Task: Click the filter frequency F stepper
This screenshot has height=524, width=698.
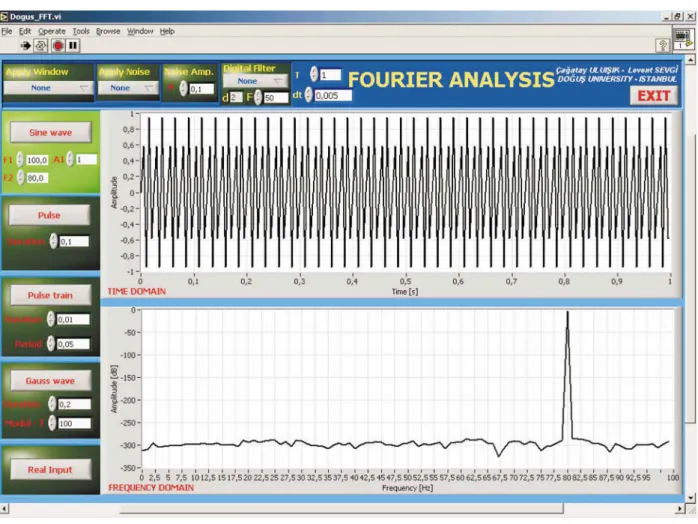Action: 258,97
